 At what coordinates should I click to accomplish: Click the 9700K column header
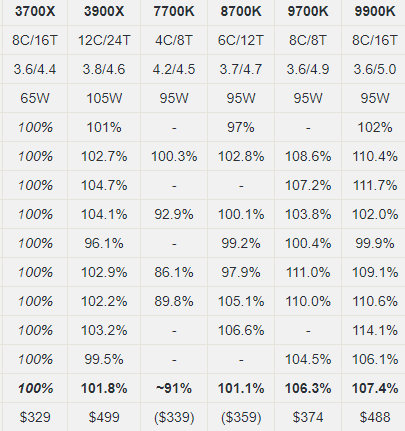(308, 11)
